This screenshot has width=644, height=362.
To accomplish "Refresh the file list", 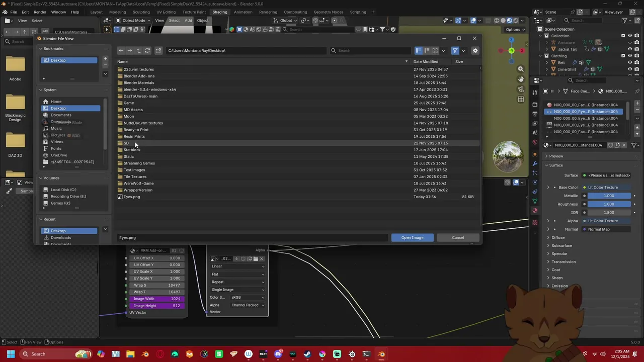I will tap(147, 50).
